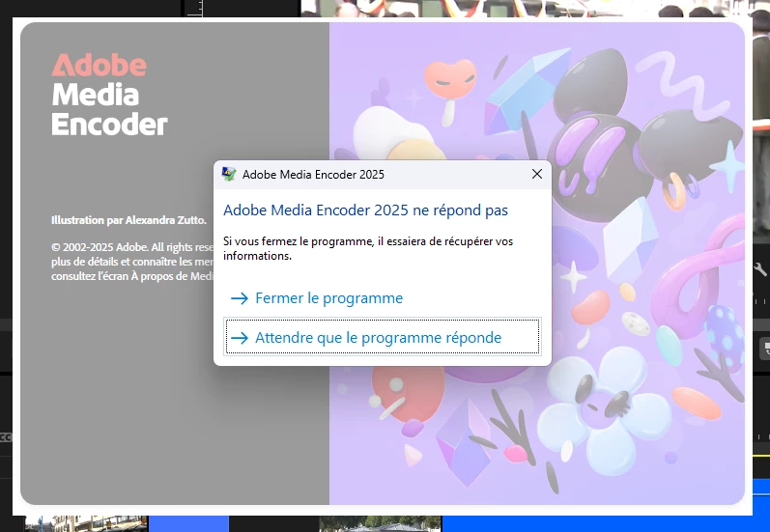Click the Adobe Media Encoder splash logo
This screenshot has height=532, width=770.
pyautogui.click(x=109, y=95)
